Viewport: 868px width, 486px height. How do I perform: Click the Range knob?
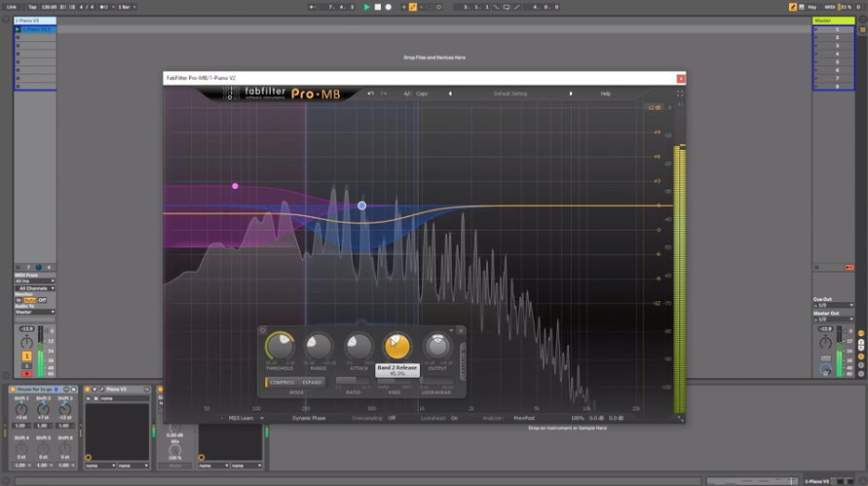click(319, 347)
